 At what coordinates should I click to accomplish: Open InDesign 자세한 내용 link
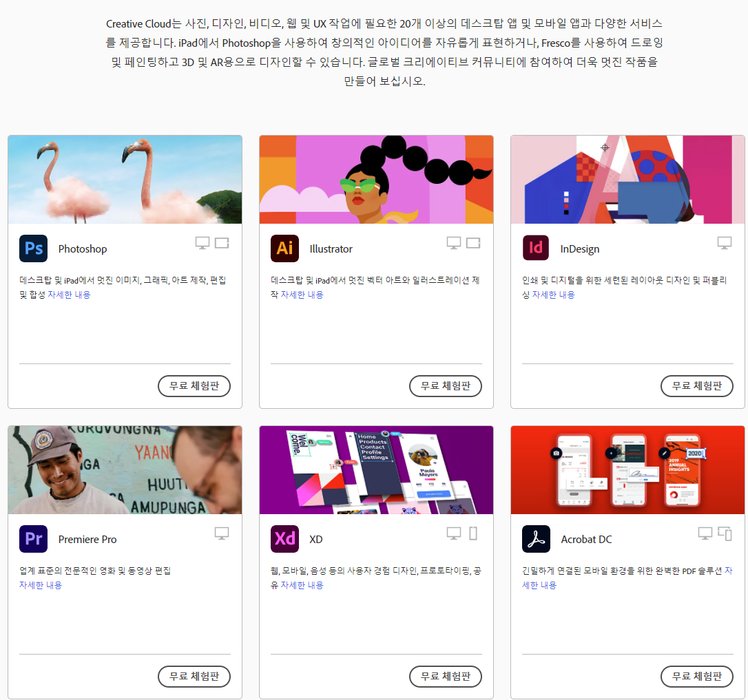click(553, 295)
